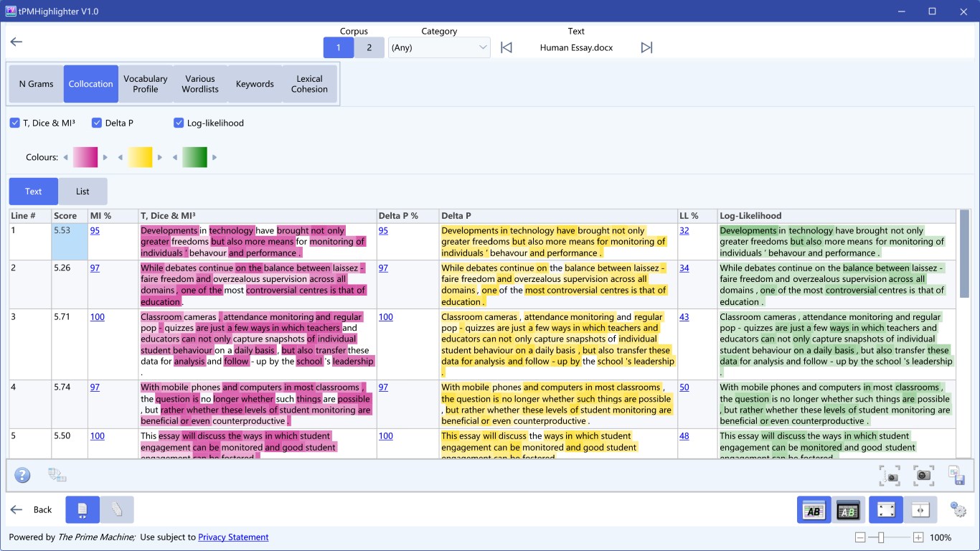Screen dimensions: 980x551
Task: Select the document page view icon
Action: 83,509
